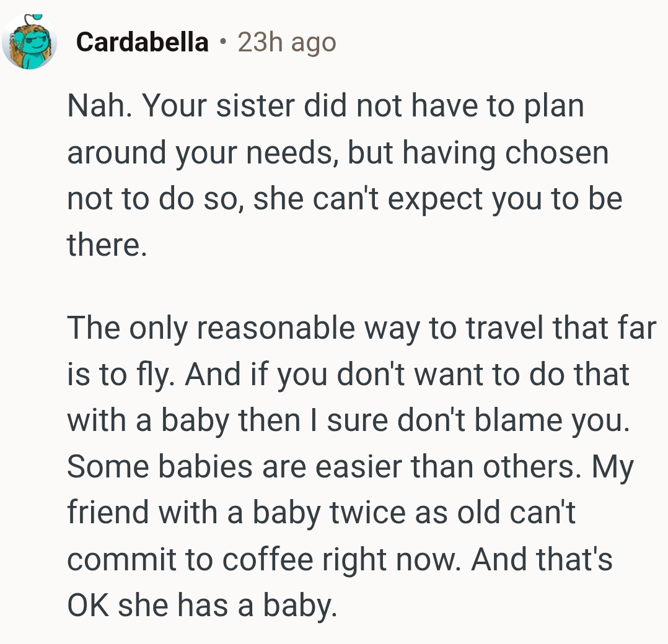
Task: Click the word "there." ending the first paragraph
Action: click(x=107, y=244)
